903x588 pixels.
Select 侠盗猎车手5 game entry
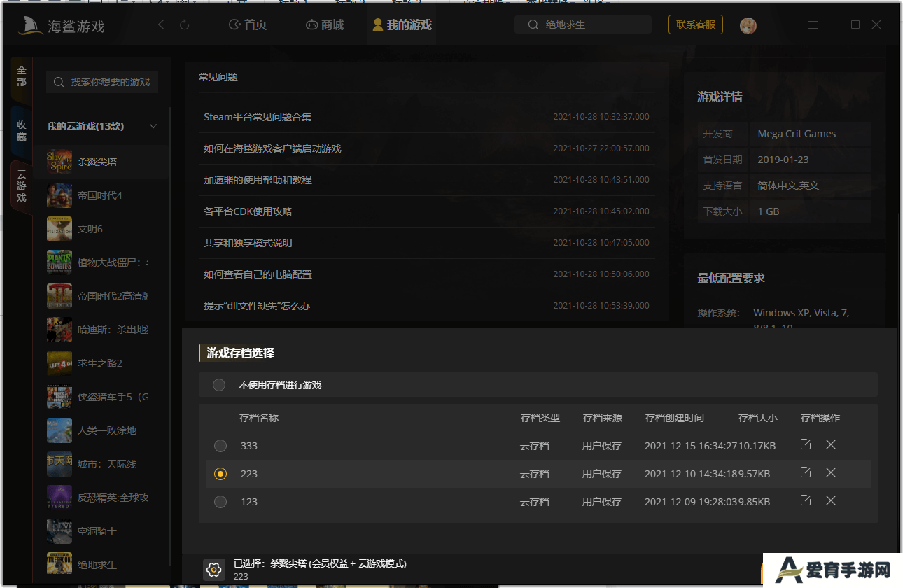(x=102, y=397)
